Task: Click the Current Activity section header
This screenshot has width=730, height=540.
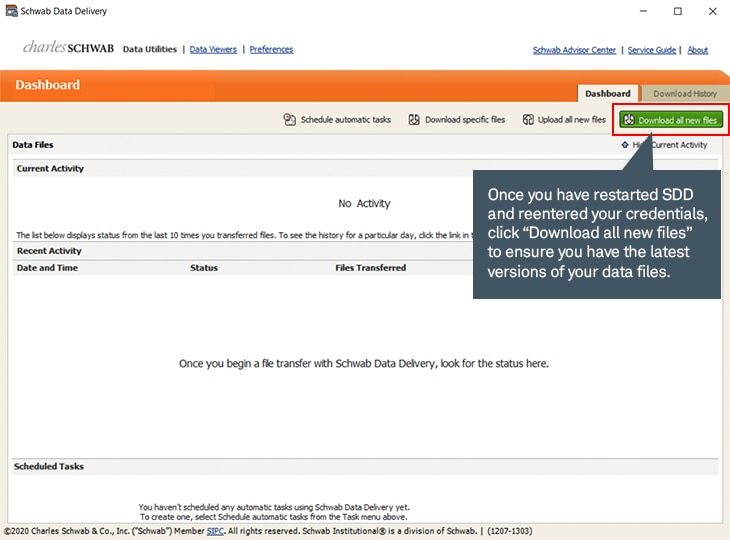Action: click(50, 169)
